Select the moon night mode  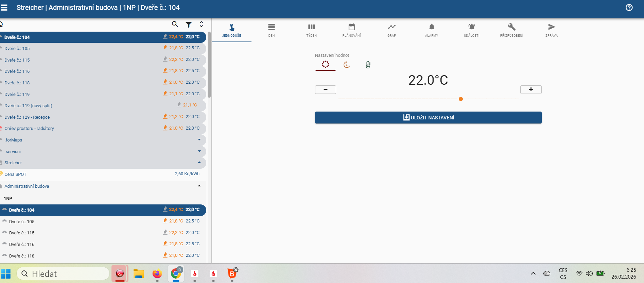coord(347,65)
